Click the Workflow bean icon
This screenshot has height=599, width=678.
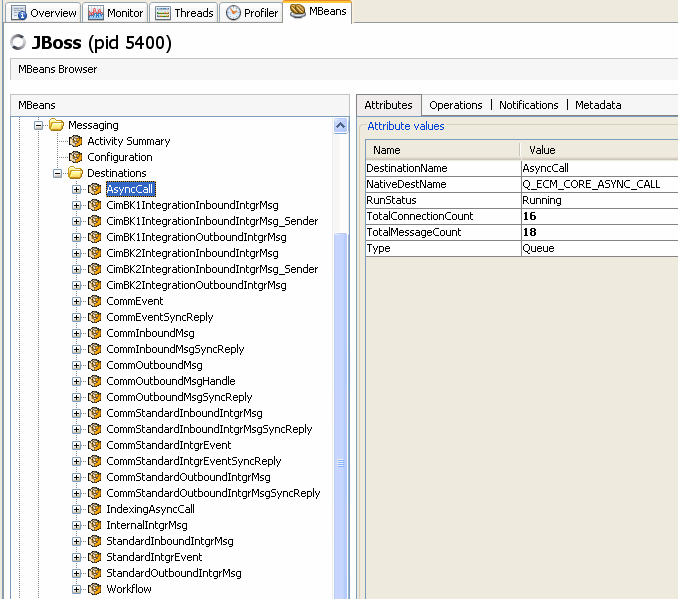point(95,589)
